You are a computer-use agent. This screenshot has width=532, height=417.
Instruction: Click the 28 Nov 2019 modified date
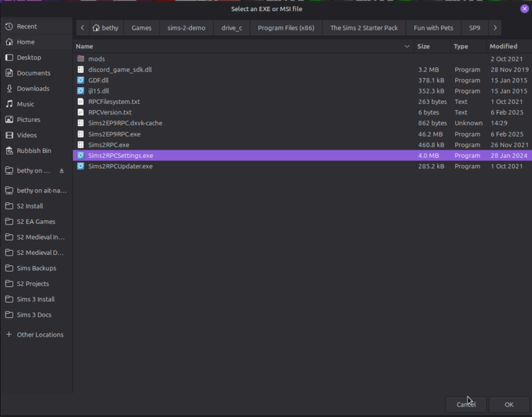pos(510,69)
